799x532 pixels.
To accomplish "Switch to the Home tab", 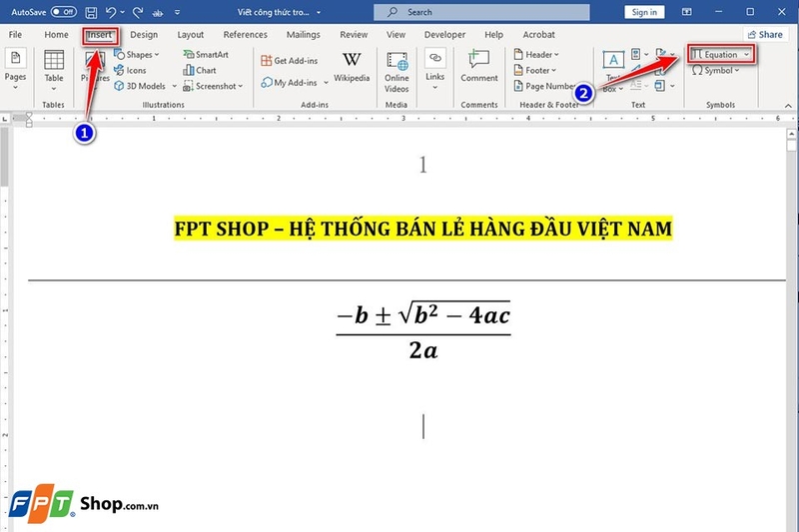I will (x=56, y=35).
